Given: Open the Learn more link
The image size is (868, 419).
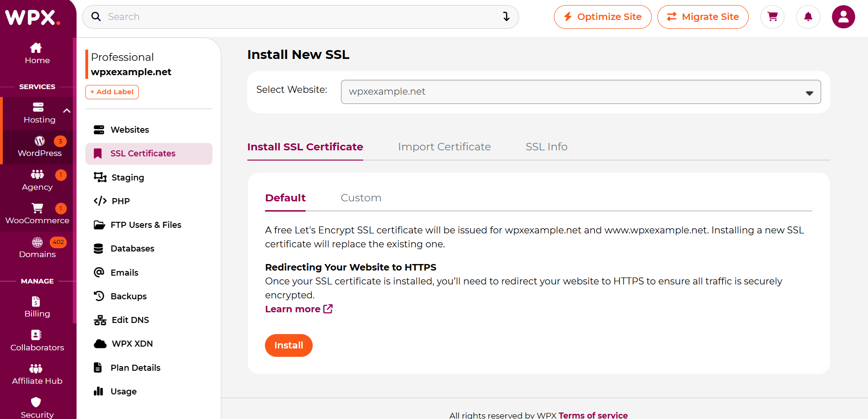Looking at the screenshot, I should tap(299, 309).
